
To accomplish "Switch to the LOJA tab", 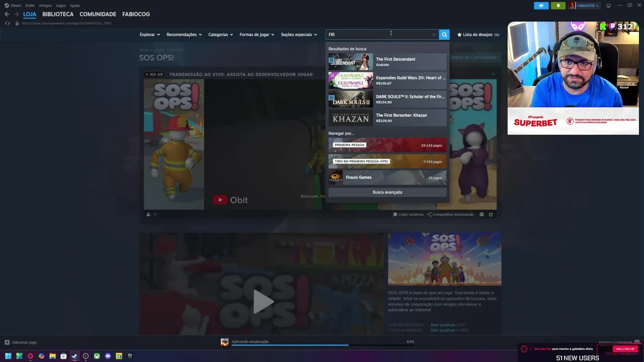I will pos(30,14).
